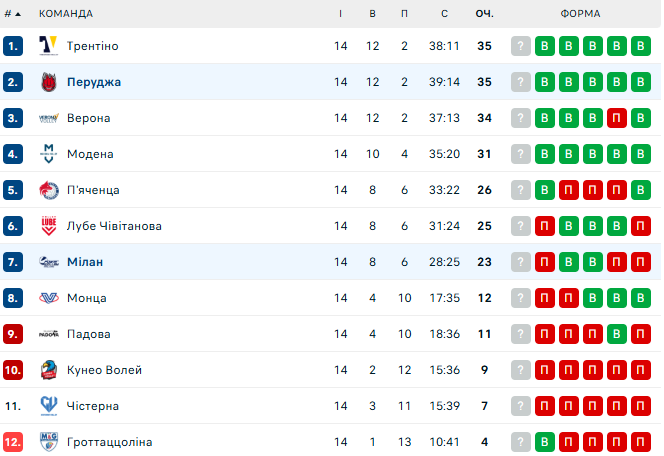Click the Verona team logo
The image size is (664, 456).
point(48,118)
